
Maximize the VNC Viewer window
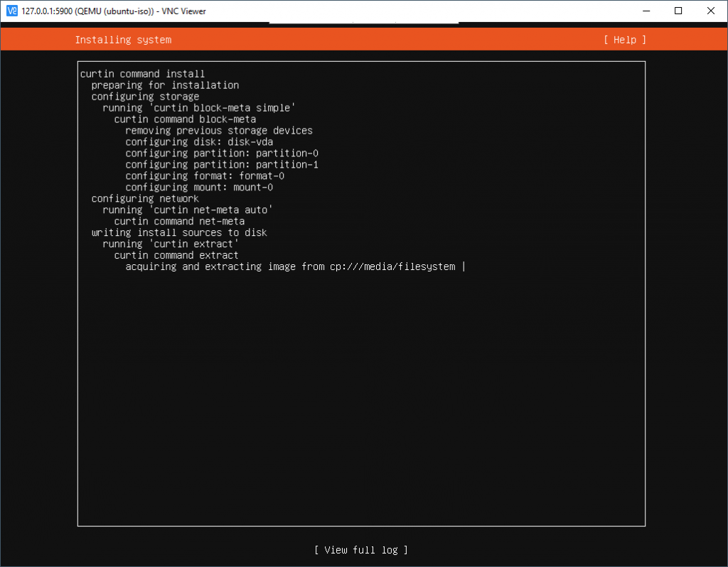[678, 11]
